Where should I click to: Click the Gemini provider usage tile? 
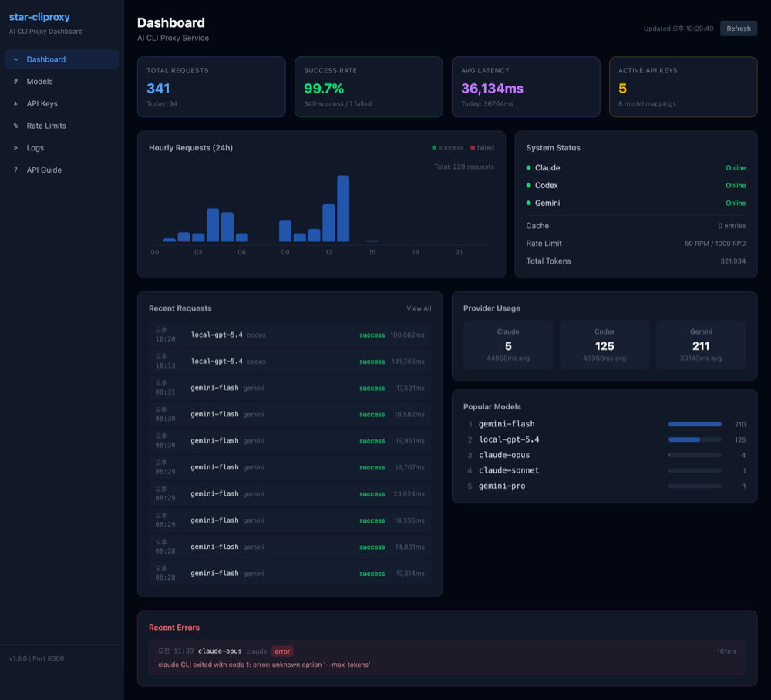[x=701, y=345]
